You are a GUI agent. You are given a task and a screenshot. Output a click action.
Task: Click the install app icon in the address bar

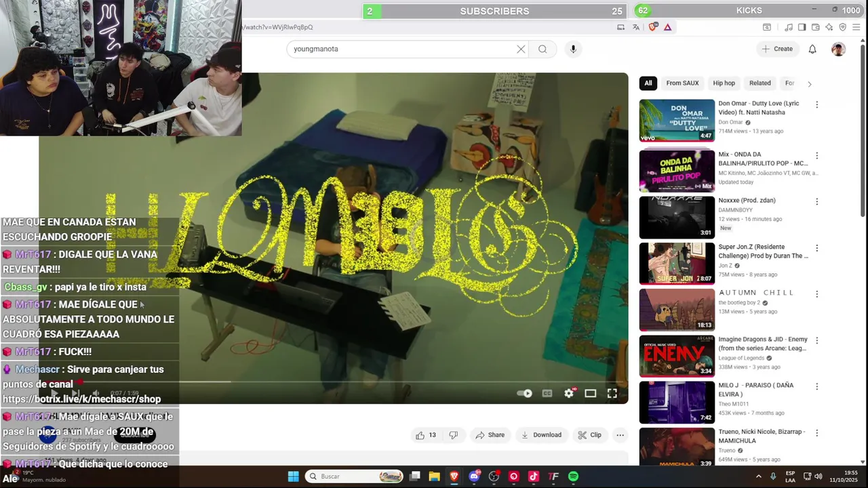pyautogui.click(x=620, y=27)
